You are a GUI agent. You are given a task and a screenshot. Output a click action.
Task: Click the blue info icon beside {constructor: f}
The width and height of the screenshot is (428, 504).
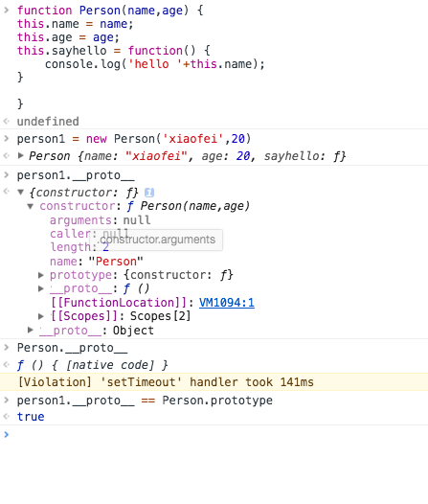coord(149,193)
